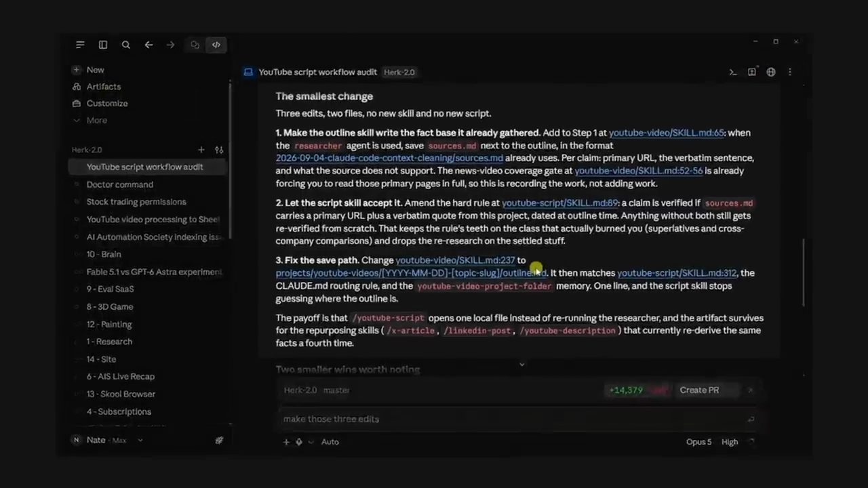Open the youtube-script/SKILL.md:89 link
The width and height of the screenshot is (868, 488).
point(560,203)
